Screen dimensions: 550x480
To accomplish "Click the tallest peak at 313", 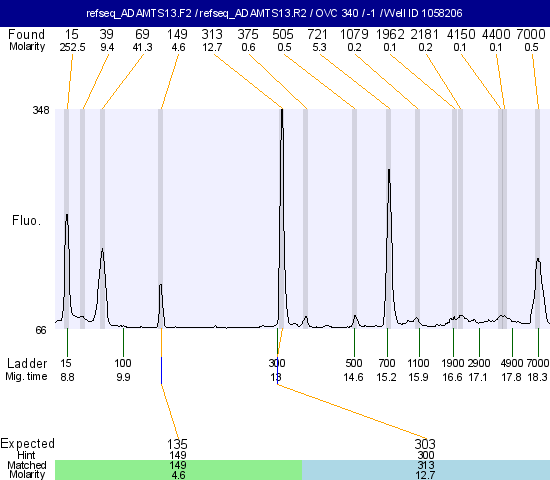I will (x=282, y=218).
